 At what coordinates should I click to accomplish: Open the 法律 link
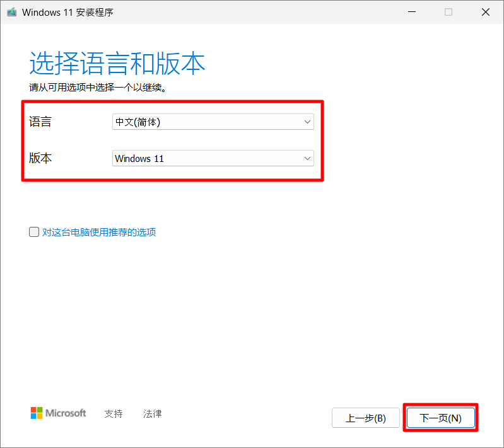(153, 413)
